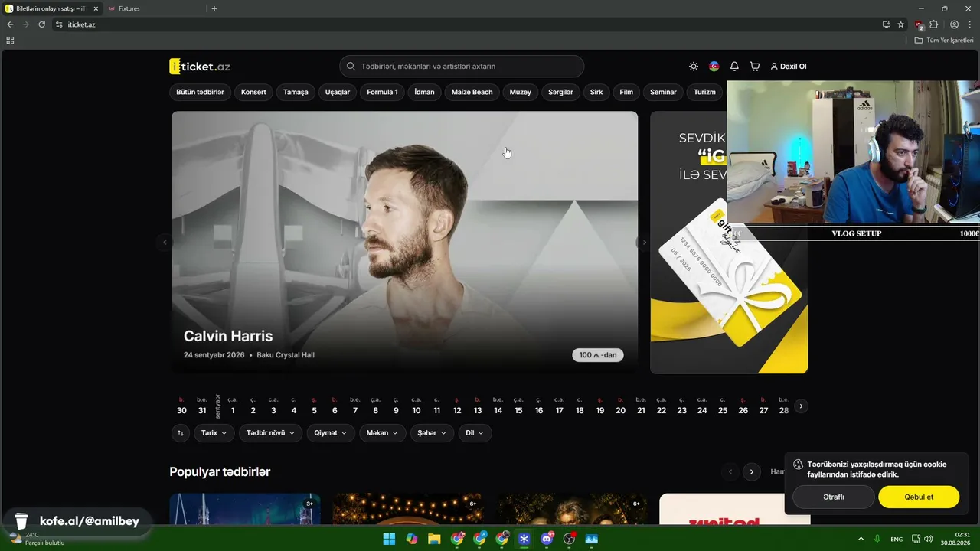This screenshot has width=980, height=551.
Task: Open the Muzey category
Action: coord(521,92)
